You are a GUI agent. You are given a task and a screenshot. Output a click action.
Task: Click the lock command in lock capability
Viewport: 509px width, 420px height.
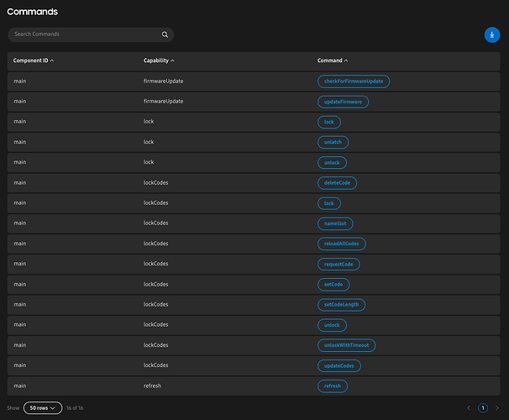(x=329, y=122)
